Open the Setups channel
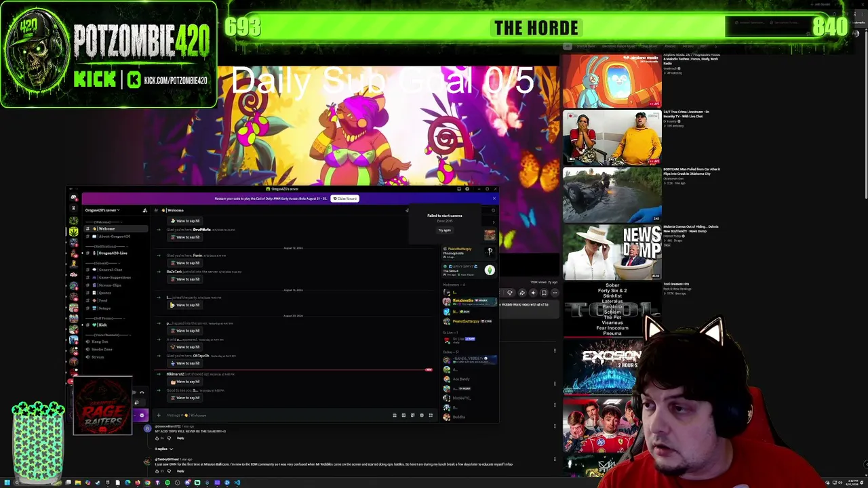The height and width of the screenshot is (488, 868). (115, 308)
